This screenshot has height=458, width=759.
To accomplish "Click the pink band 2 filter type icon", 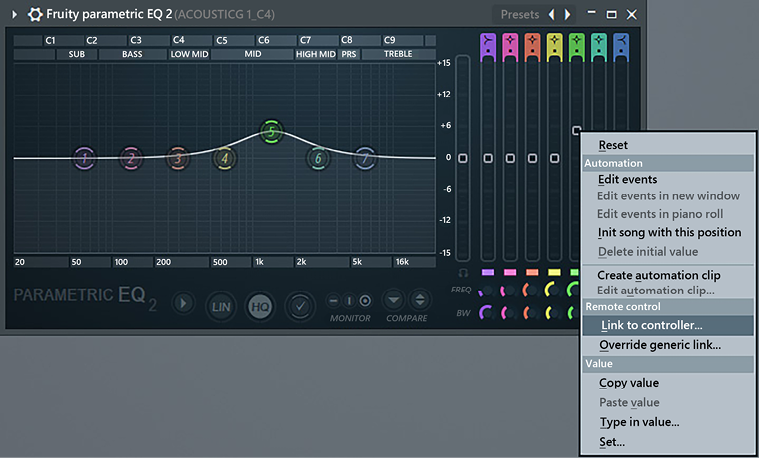I will 510,47.
